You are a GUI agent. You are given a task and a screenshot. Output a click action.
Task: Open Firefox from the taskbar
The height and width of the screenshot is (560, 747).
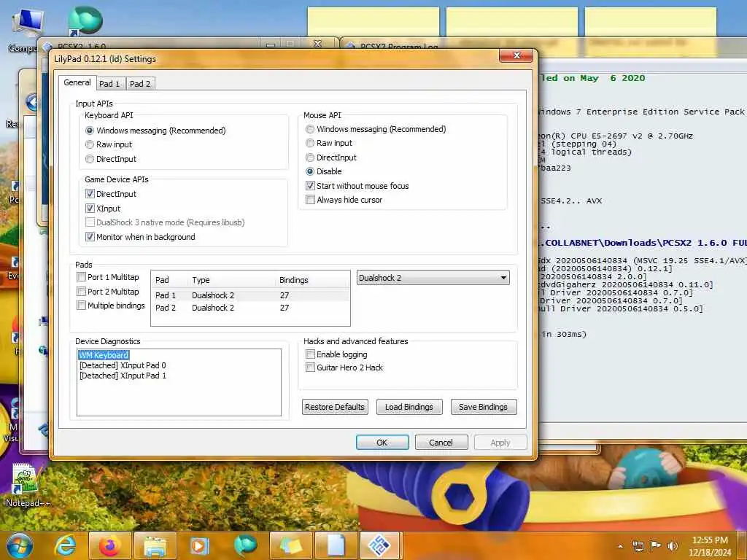pos(109,545)
